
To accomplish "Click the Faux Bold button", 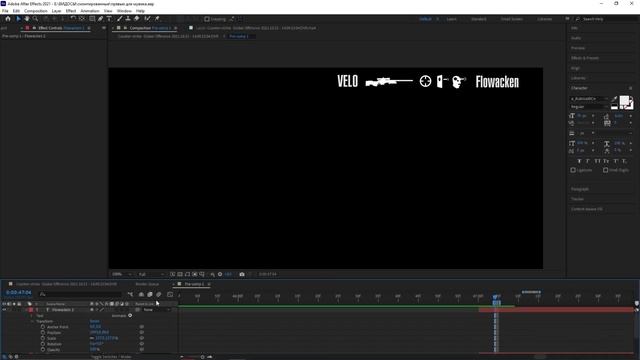I will (x=579, y=161).
